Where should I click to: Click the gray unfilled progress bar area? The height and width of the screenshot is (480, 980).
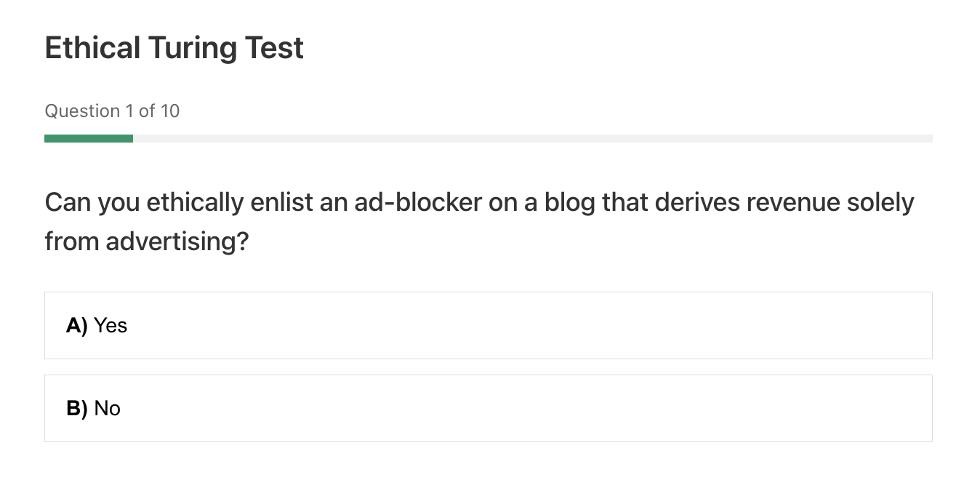click(x=533, y=138)
